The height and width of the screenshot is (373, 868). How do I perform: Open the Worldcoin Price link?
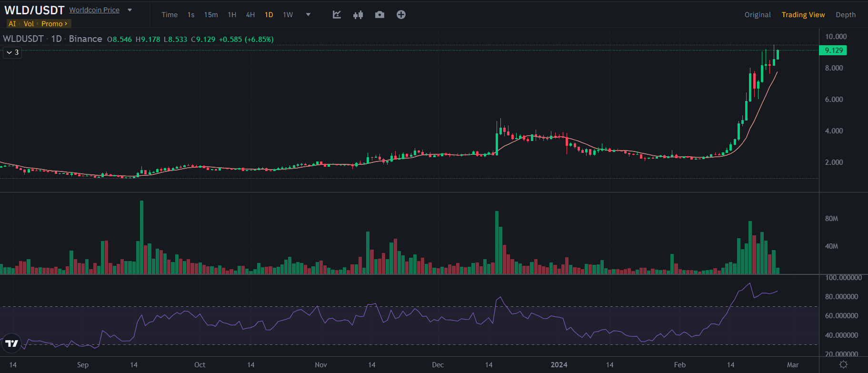[94, 10]
